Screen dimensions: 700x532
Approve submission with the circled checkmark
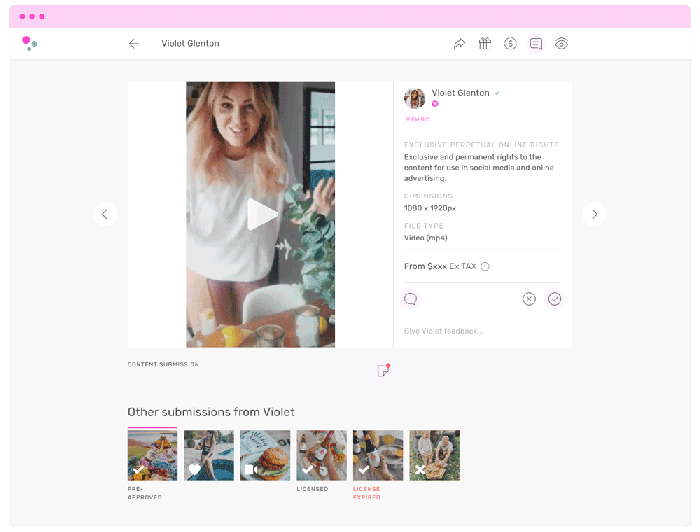(x=555, y=299)
